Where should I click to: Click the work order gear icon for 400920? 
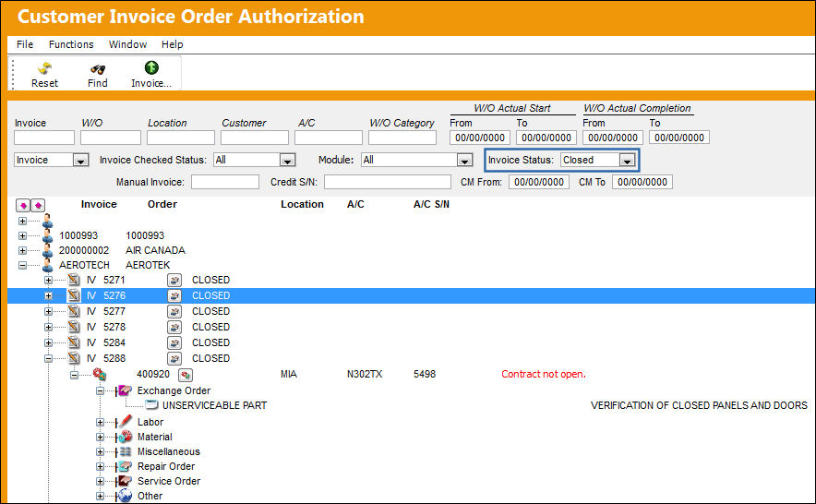[100, 374]
